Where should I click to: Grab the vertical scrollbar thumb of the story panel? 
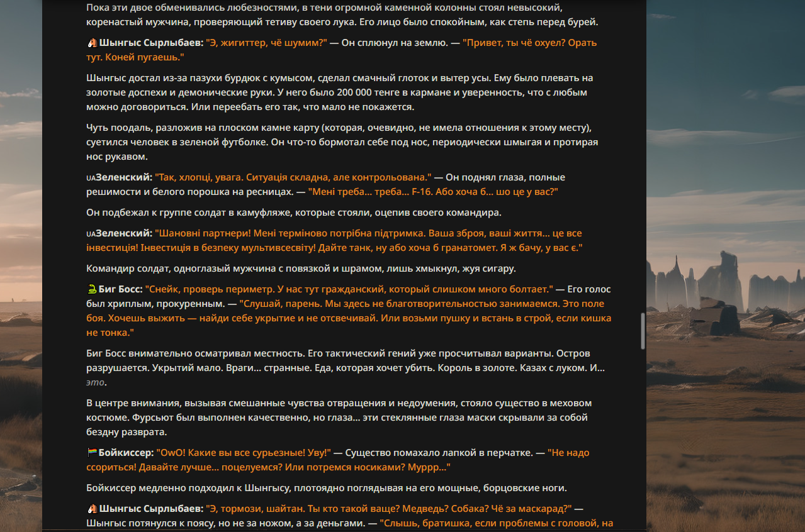[x=642, y=331]
